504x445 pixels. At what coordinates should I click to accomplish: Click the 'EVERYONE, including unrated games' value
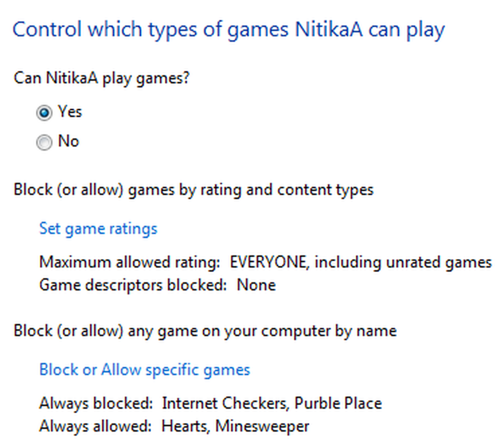(361, 262)
